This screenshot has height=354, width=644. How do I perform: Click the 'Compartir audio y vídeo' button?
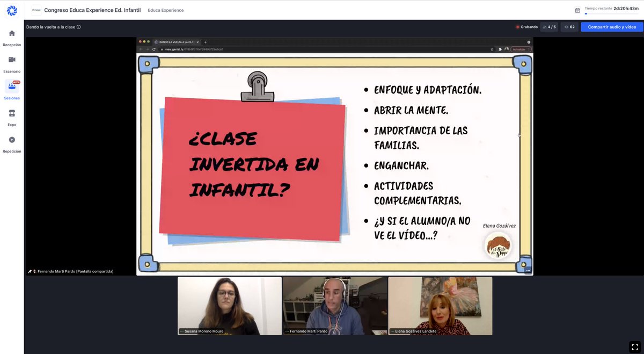tap(612, 27)
